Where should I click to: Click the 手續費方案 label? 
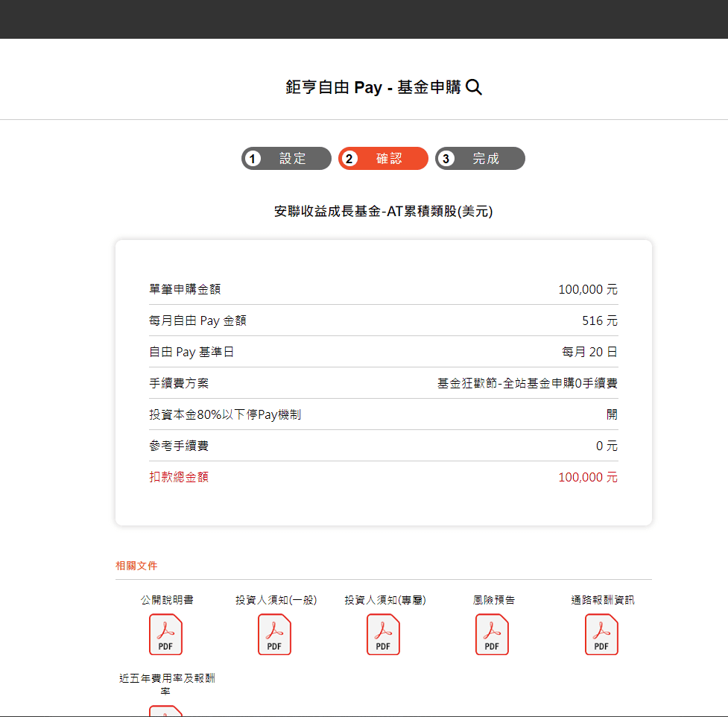click(179, 383)
